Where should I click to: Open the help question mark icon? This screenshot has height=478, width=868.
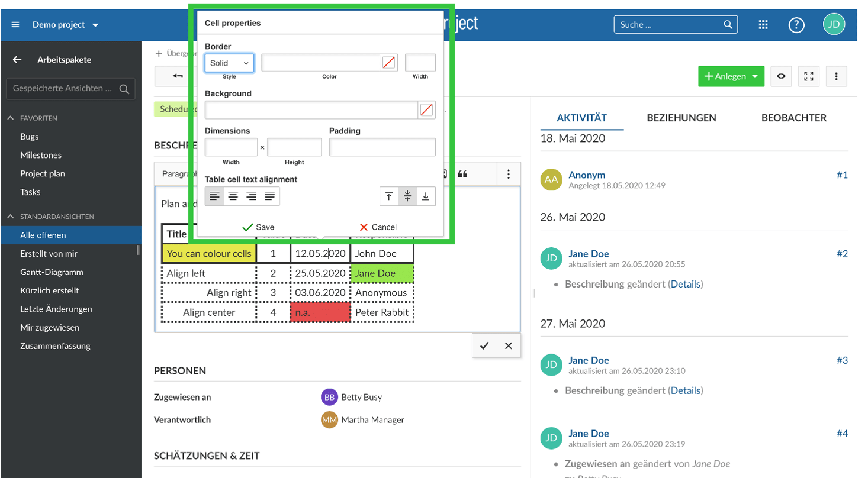pos(796,25)
